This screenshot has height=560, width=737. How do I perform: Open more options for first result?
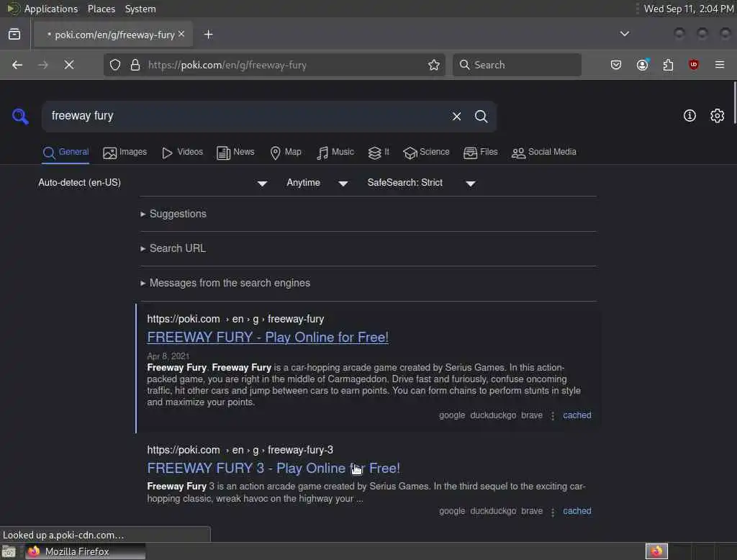click(x=553, y=415)
